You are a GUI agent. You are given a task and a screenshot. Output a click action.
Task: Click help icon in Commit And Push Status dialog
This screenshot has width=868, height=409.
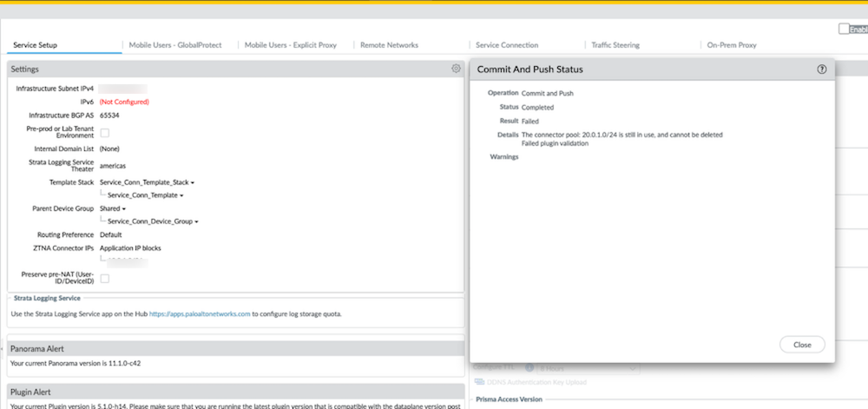(822, 69)
